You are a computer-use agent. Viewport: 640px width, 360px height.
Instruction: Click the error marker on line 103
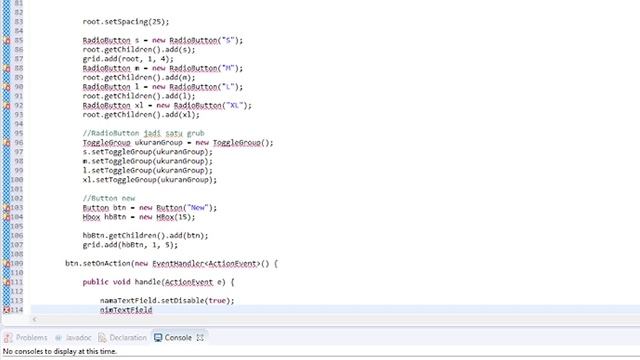[x=7, y=208]
